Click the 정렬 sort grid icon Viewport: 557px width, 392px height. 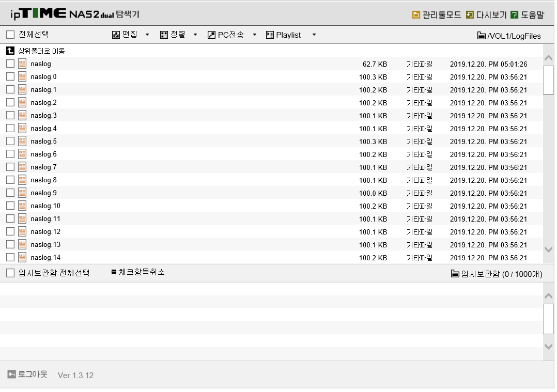[x=164, y=35]
